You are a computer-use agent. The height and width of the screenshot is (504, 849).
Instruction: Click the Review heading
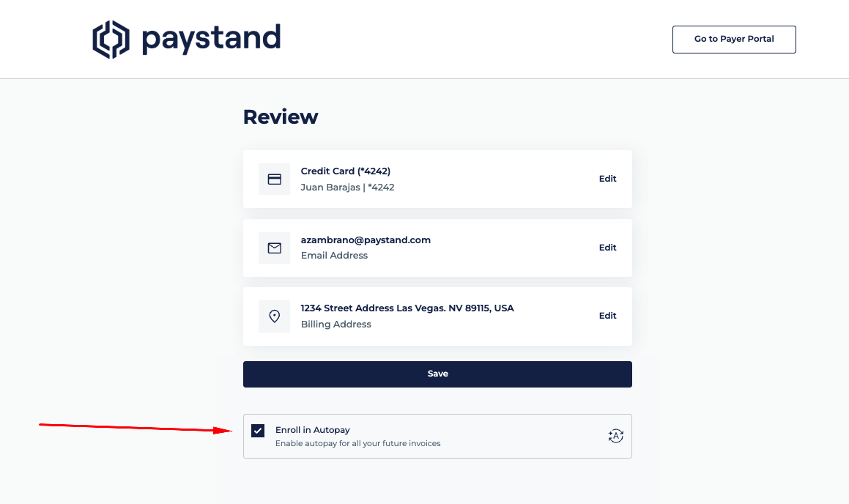click(281, 117)
